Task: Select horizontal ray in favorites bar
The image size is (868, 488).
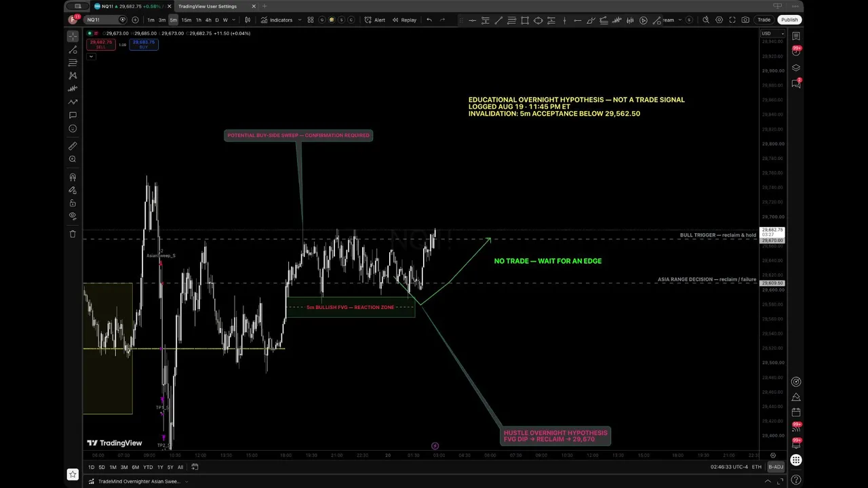Action: pos(578,20)
